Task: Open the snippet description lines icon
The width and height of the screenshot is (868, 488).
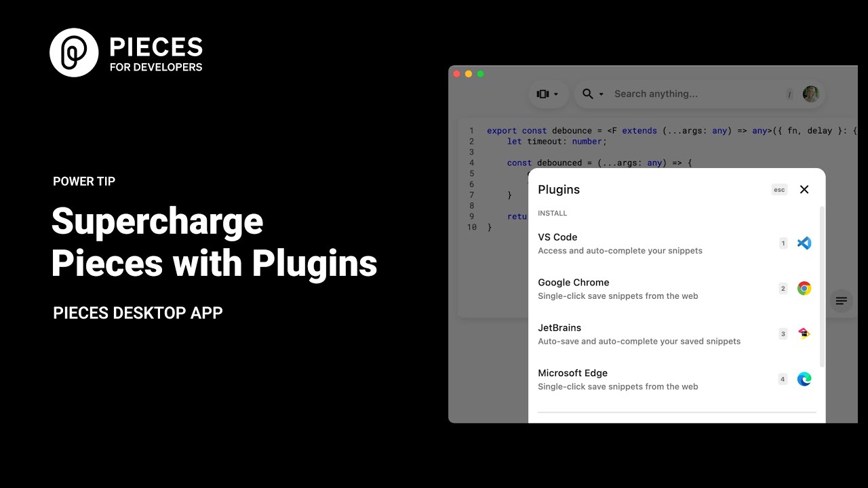Action: [x=842, y=301]
